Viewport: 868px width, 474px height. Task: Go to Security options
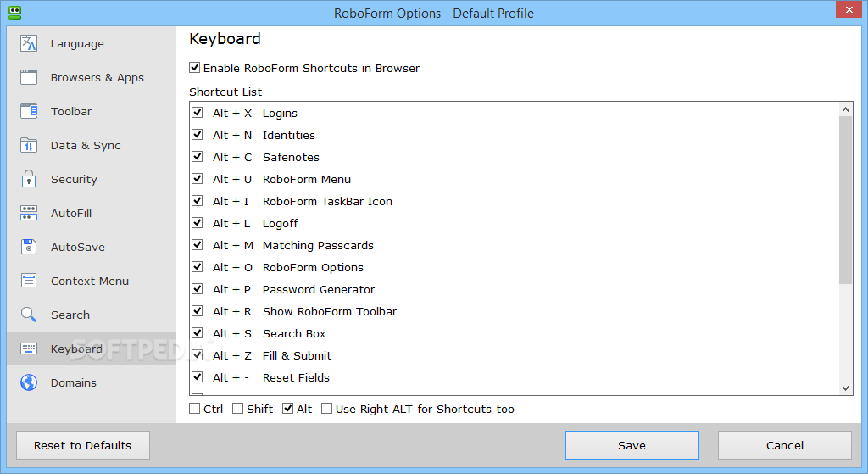(x=74, y=180)
